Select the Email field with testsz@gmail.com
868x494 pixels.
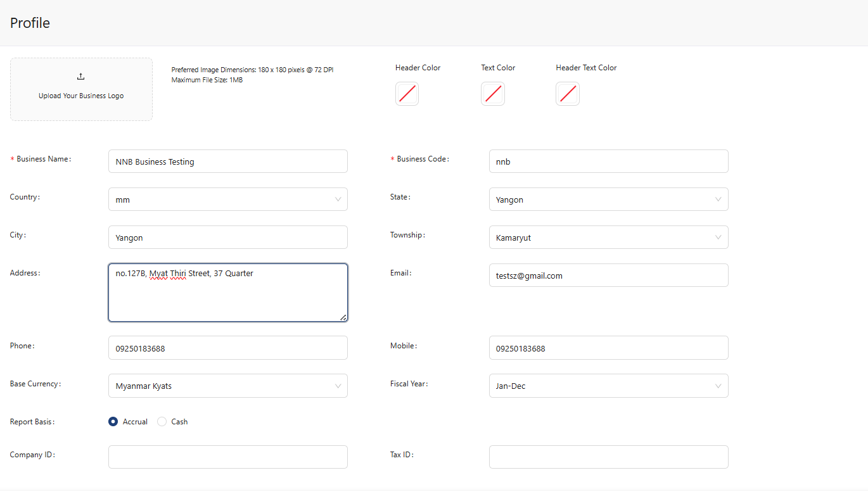coord(608,275)
